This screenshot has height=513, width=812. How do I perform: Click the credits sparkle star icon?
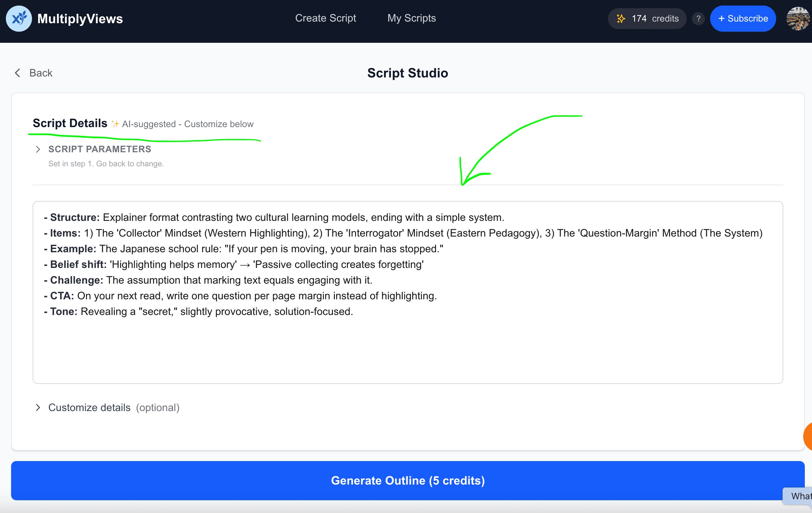(621, 19)
